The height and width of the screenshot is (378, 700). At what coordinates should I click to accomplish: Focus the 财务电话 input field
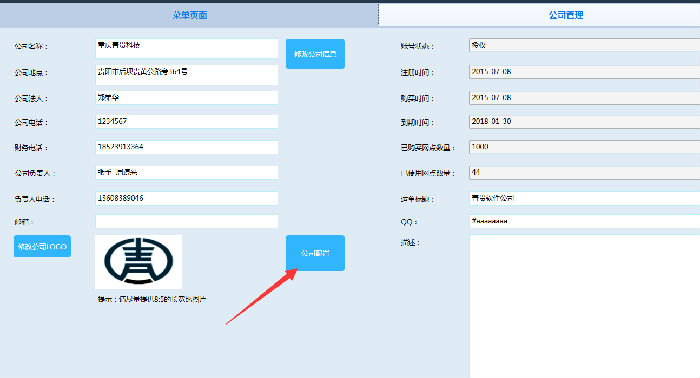(187, 147)
